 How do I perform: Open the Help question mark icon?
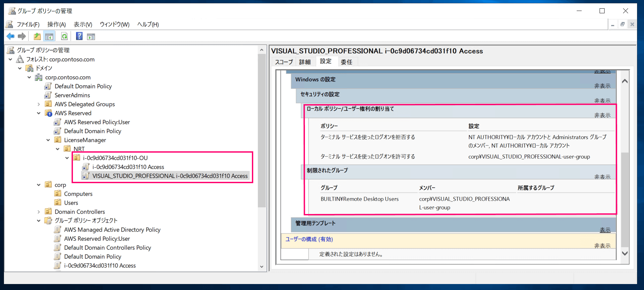coord(79,36)
